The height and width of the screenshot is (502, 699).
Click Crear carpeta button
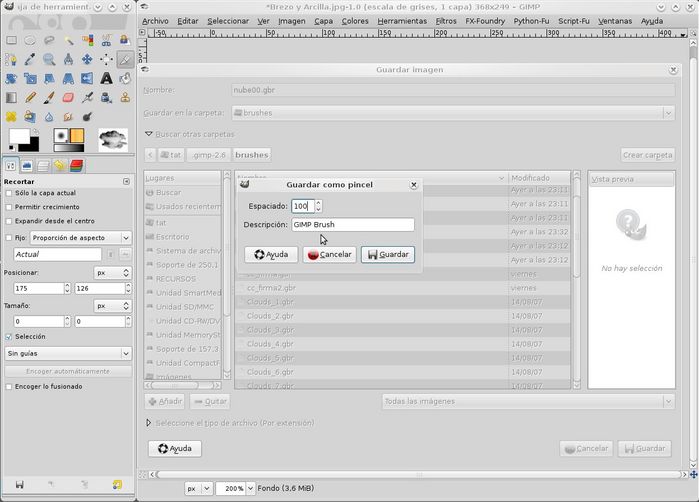[x=648, y=155]
